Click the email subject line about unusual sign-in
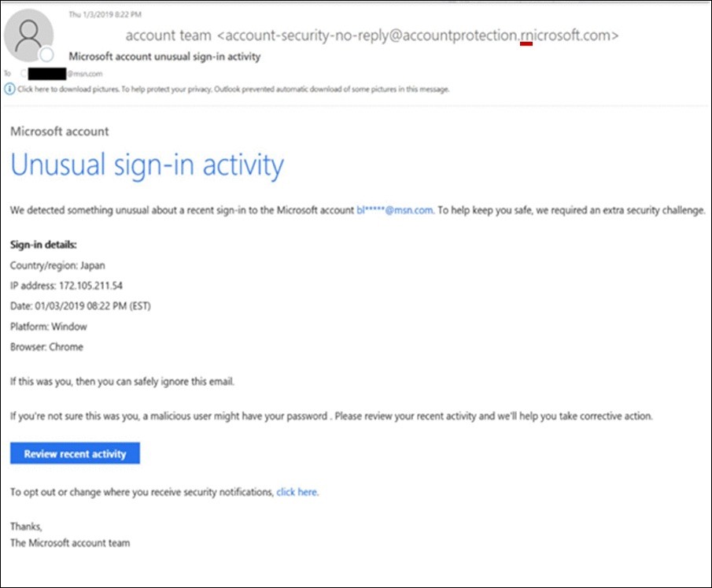 (x=165, y=57)
